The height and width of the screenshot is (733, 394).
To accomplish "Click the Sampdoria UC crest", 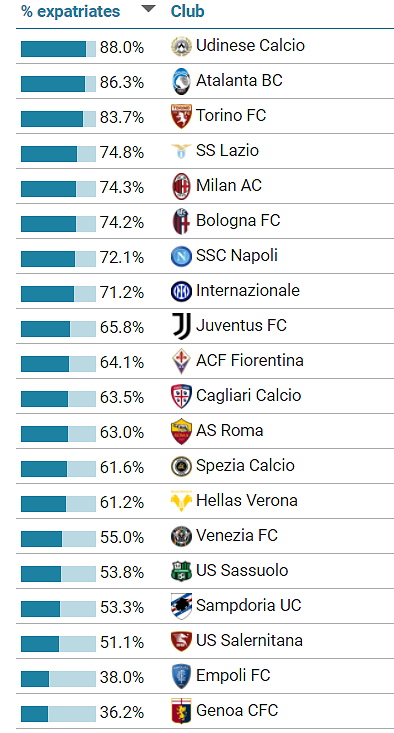I will (x=181, y=606).
